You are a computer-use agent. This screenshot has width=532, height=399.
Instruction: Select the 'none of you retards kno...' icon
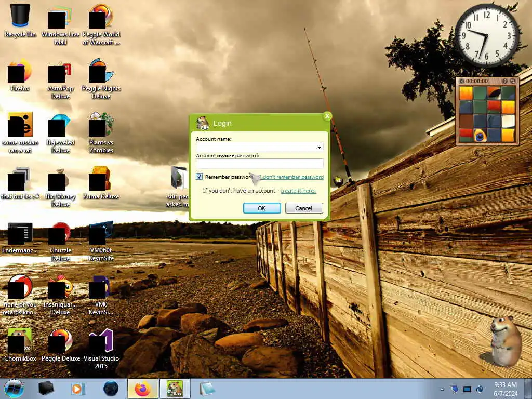point(20,295)
